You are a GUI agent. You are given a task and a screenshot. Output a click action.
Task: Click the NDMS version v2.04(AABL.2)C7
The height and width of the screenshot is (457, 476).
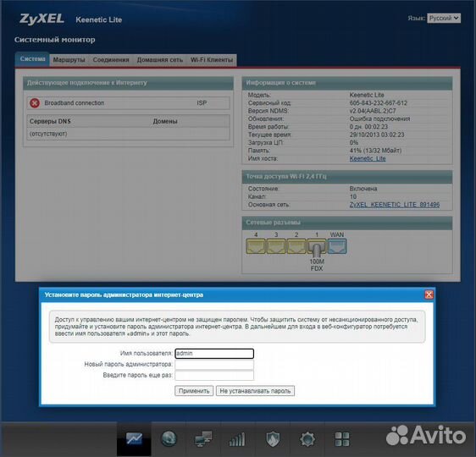(x=373, y=111)
